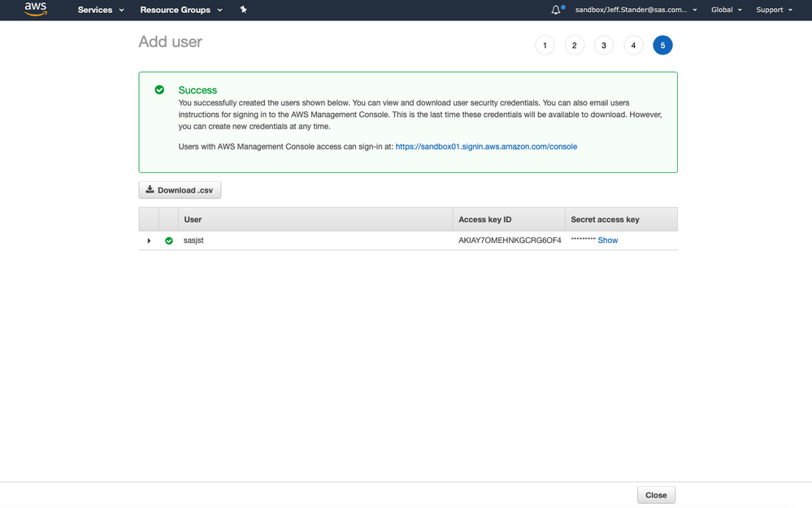Open the Services dropdown menu
The height and width of the screenshot is (508, 812).
pyautogui.click(x=101, y=10)
